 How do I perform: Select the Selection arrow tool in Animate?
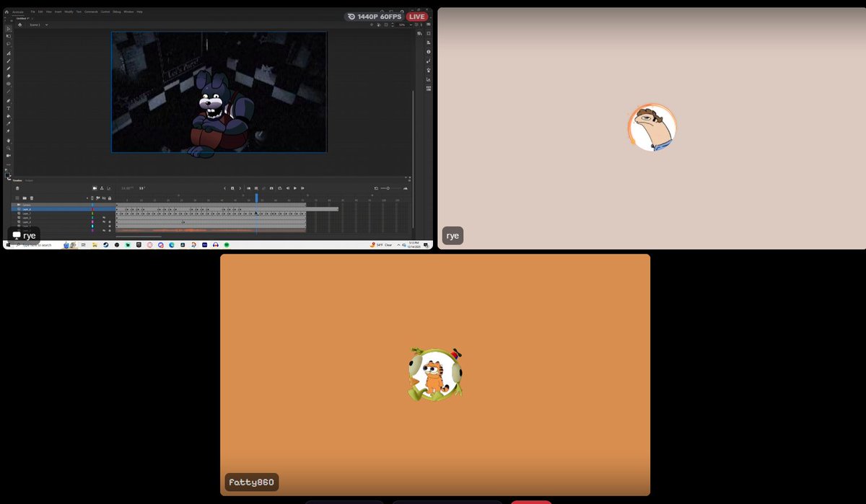[x=8, y=29]
